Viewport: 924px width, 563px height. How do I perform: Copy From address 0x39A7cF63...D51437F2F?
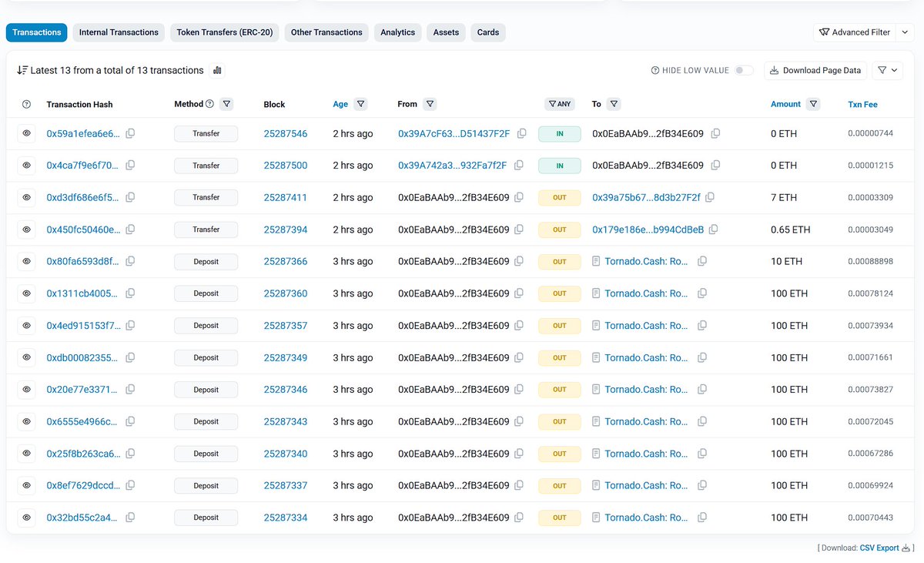(522, 133)
